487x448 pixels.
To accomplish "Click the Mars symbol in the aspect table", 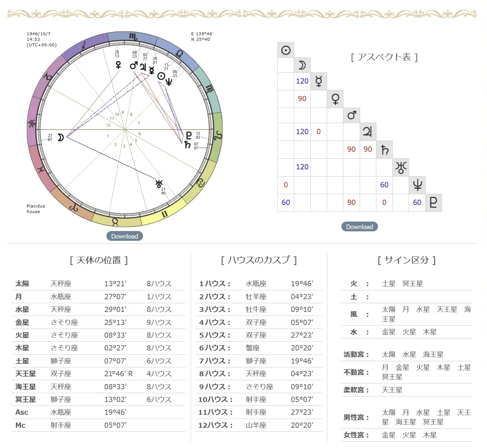I will 352,115.
